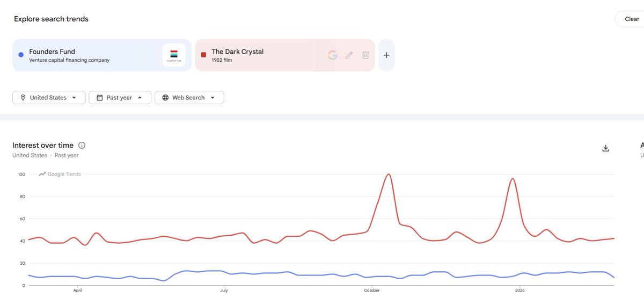The width and height of the screenshot is (644, 305).
Task: Add a comparison term with the plus button
Action: tap(386, 55)
